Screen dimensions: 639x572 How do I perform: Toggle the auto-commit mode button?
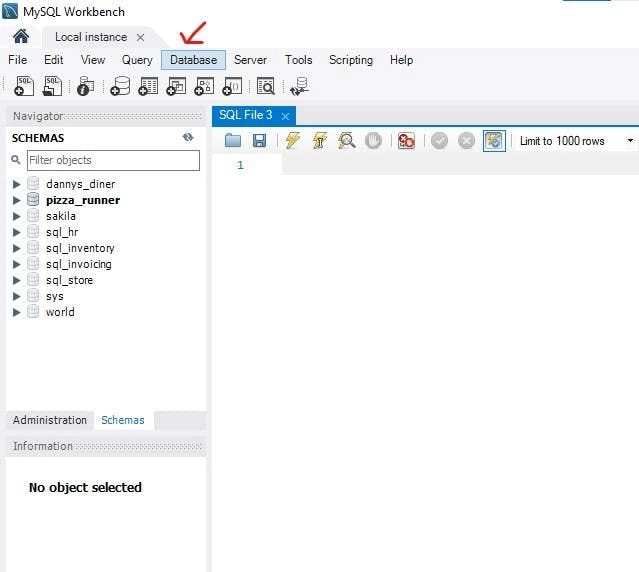click(x=494, y=141)
